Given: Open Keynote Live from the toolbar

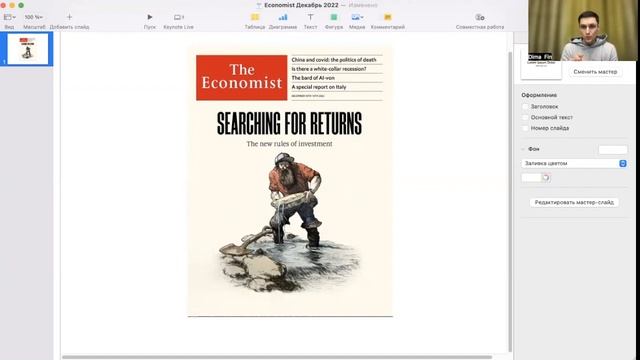Looking at the screenshot, I should [x=178, y=17].
